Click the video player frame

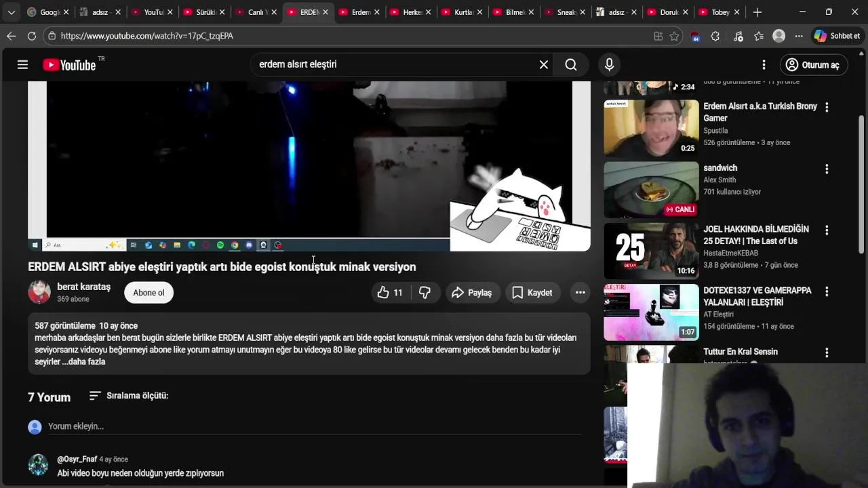(x=309, y=166)
